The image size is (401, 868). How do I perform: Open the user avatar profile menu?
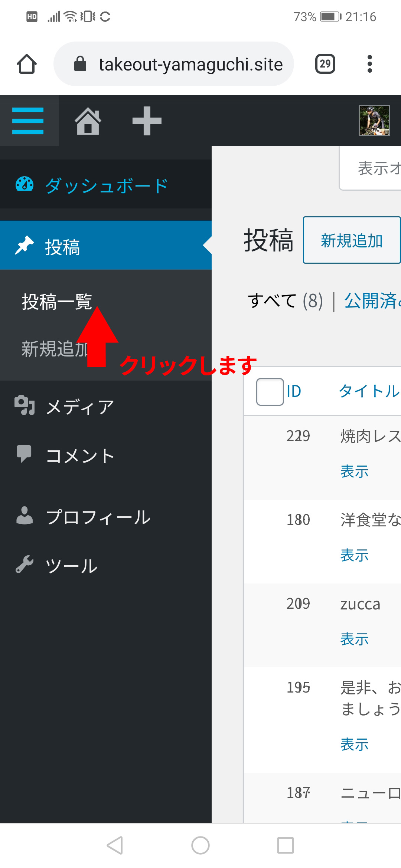pyautogui.click(x=374, y=121)
